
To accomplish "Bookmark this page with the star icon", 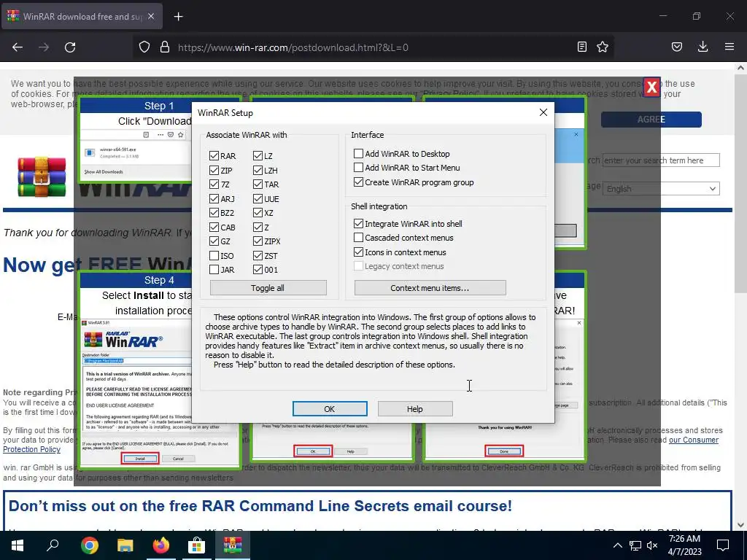I will 603,47.
